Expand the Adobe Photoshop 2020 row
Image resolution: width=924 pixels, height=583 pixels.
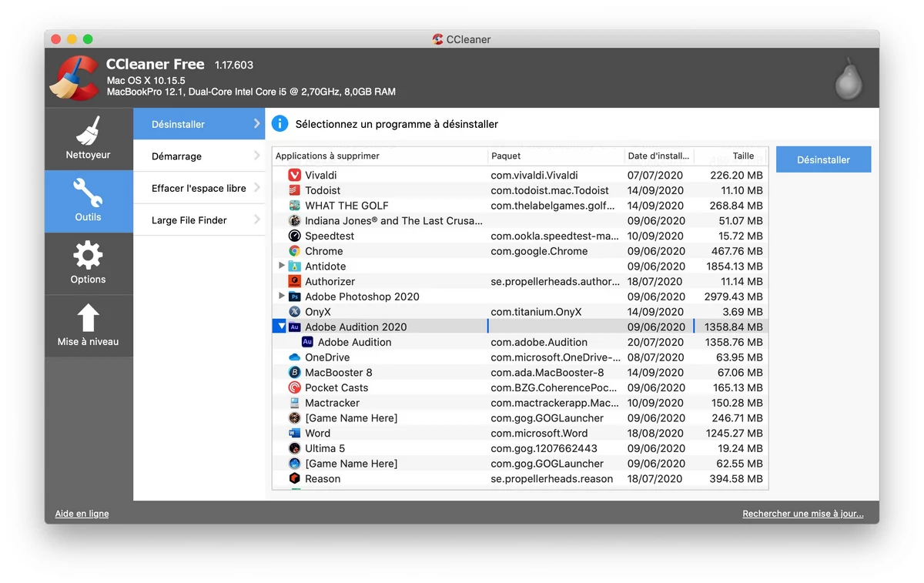coord(282,297)
